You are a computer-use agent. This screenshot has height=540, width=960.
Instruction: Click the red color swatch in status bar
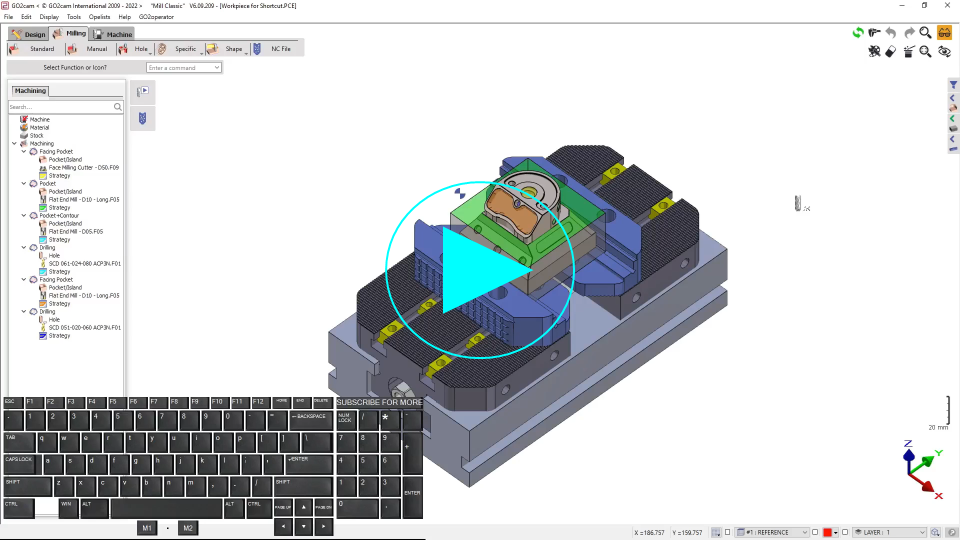(x=828, y=533)
